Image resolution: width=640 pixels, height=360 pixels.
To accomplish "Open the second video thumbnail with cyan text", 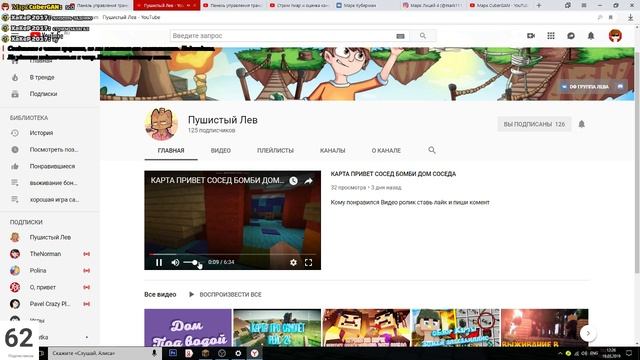I will 277,328.
